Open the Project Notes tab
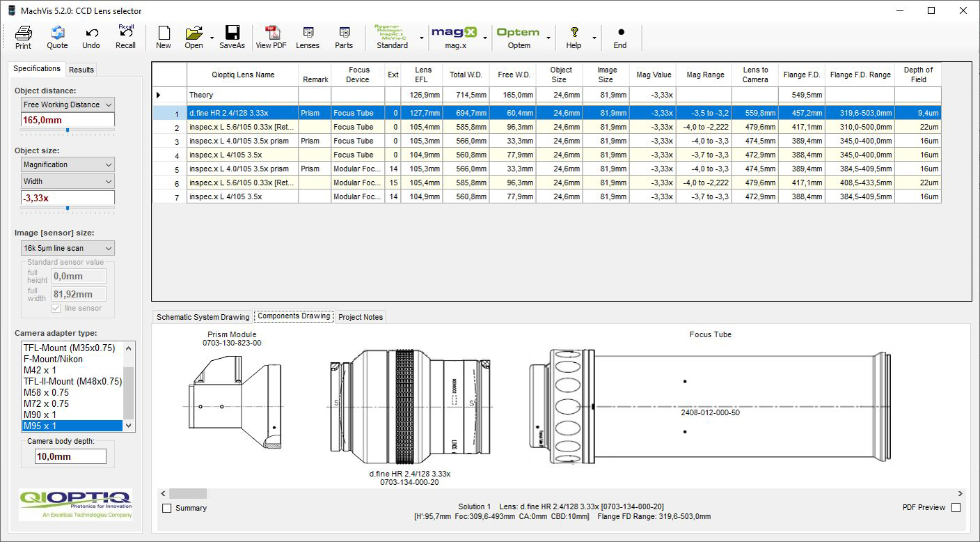 361,317
